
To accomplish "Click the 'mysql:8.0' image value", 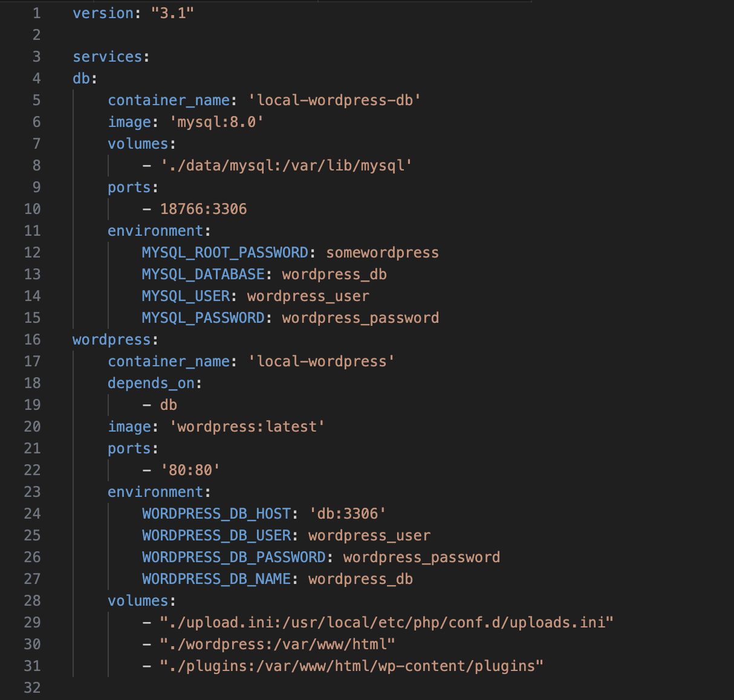I will pos(216,122).
